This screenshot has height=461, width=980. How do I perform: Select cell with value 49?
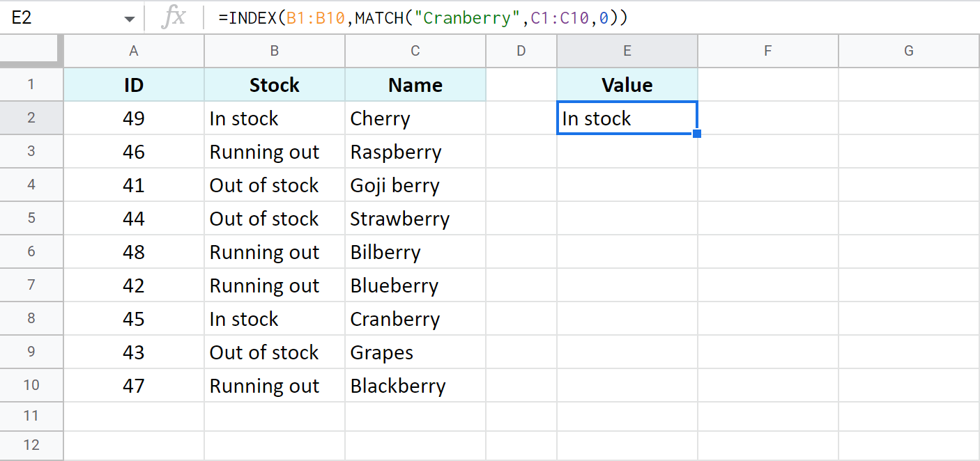(x=133, y=118)
